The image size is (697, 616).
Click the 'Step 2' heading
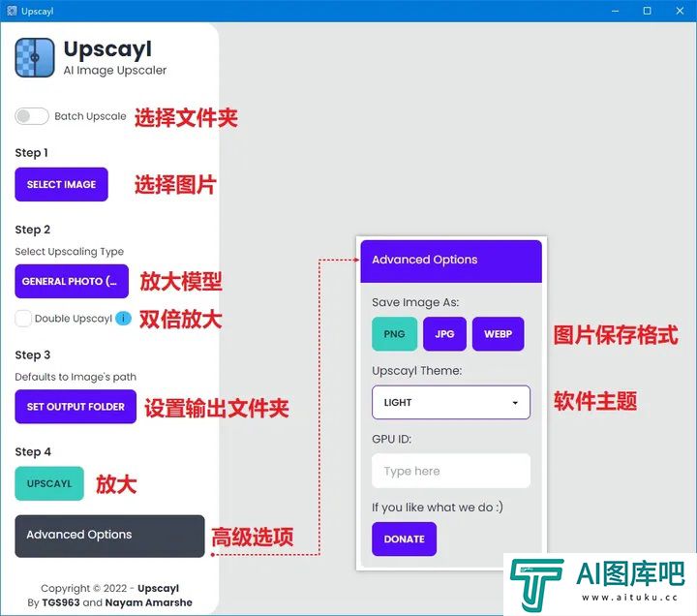tap(33, 230)
